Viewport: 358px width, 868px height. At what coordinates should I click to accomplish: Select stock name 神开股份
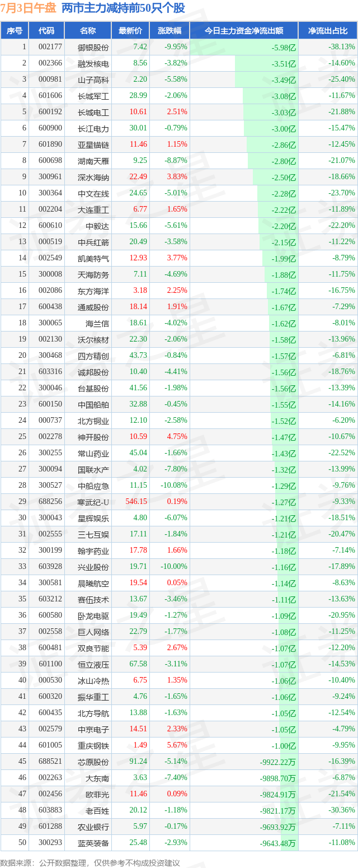click(93, 437)
